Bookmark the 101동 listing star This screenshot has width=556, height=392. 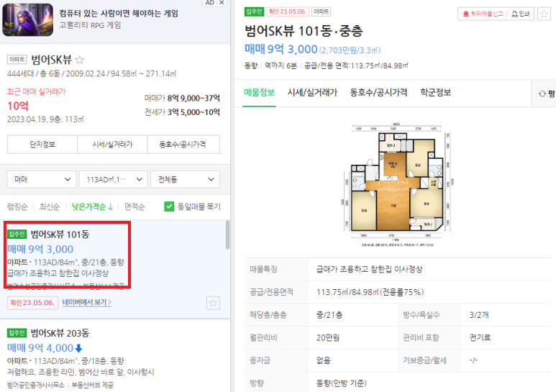(213, 303)
